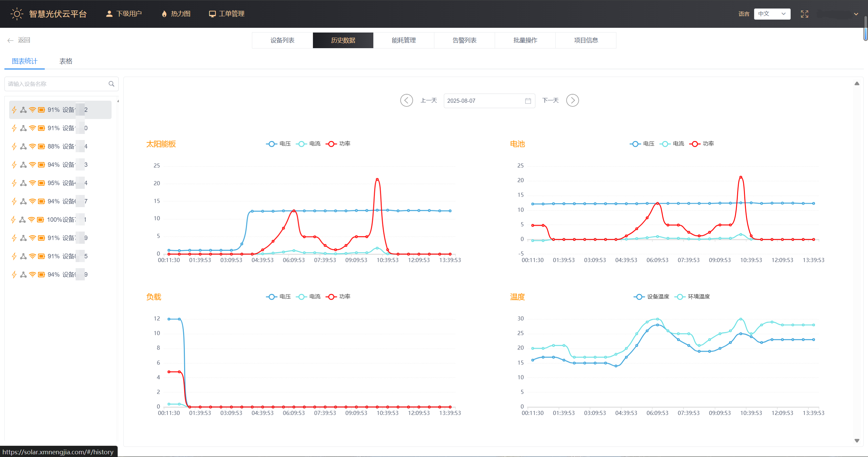Image resolution: width=868 pixels, height=457 pixels.
Task: Click the next day arrow icon
Action: point(572,100)
